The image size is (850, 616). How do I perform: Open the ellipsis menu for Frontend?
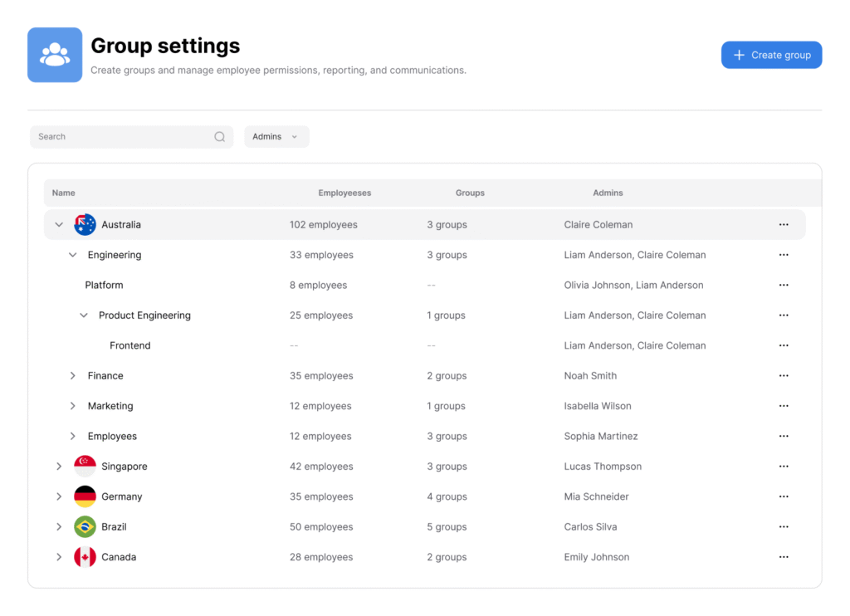[784, 345]
